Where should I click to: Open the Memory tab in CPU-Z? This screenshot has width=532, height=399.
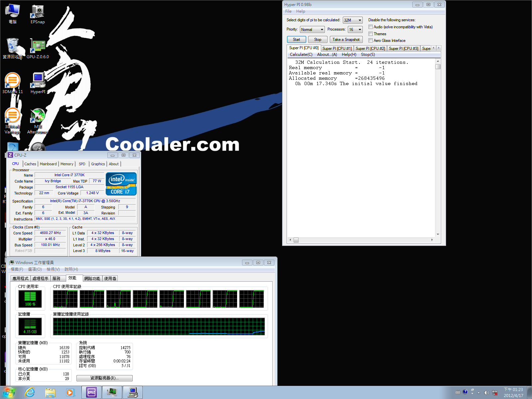click(67, 164)
